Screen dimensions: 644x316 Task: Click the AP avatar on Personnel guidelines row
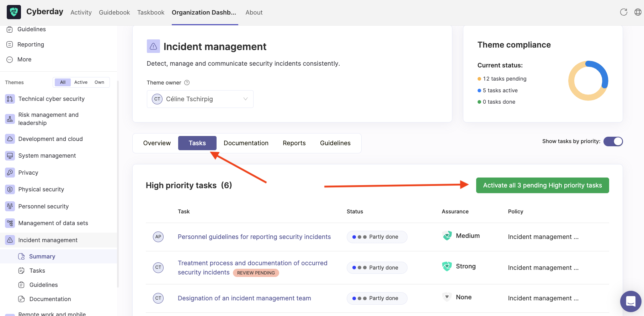tap(158, 237)
